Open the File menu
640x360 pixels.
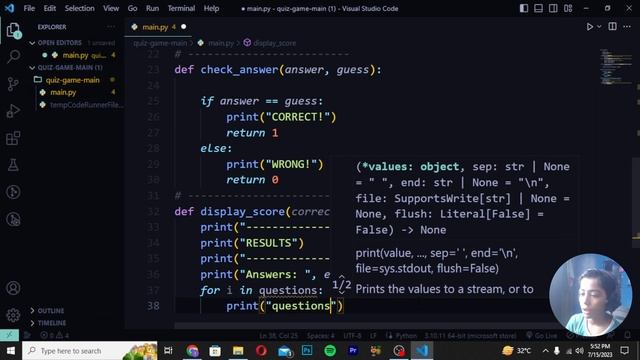click(29, 8)
